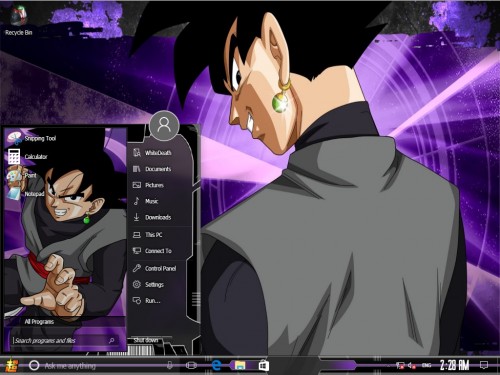Expand the All Programs list
Image resolution: width=500 pixels, height=375 pixels.
click(x=39, y=322)
